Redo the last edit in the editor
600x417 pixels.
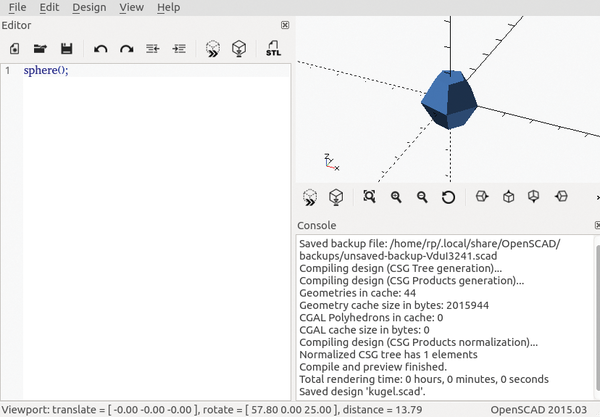pyautogui.click(x=127, y=48)
